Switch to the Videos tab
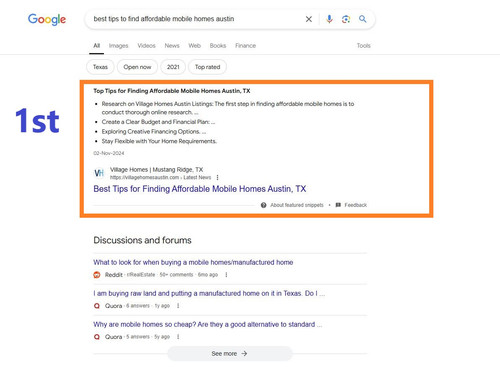Screen dimensions: 500x376 click(x=146, y=46)
